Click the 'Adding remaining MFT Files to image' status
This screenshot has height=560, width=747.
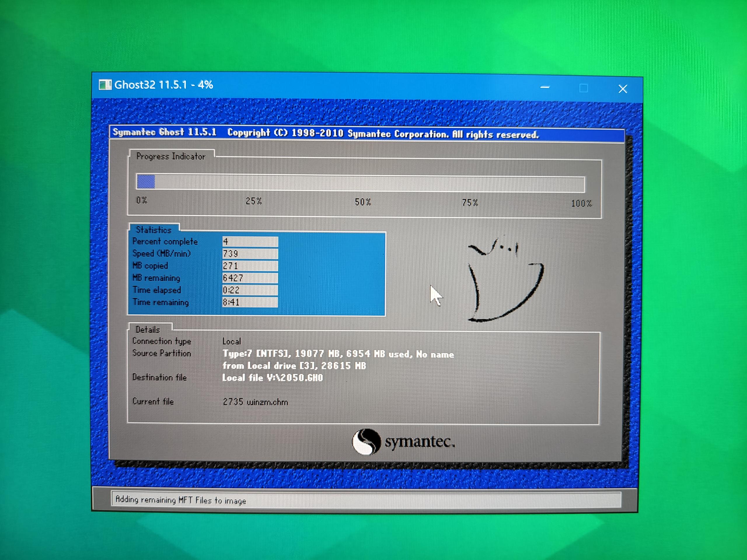pos(181,500)
